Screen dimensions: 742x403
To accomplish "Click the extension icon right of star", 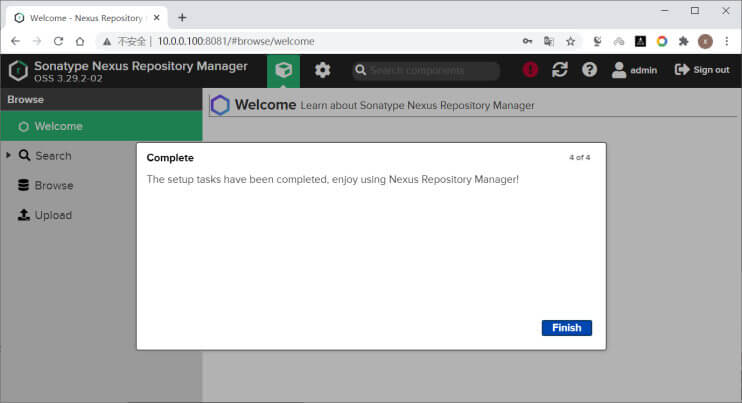I will [x=597, y=41].
